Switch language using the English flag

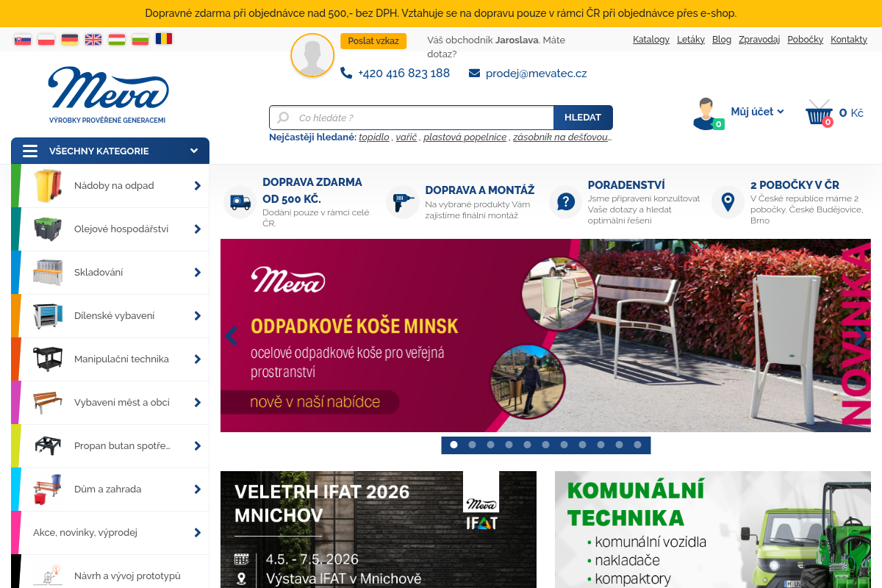tap(93, 40)
